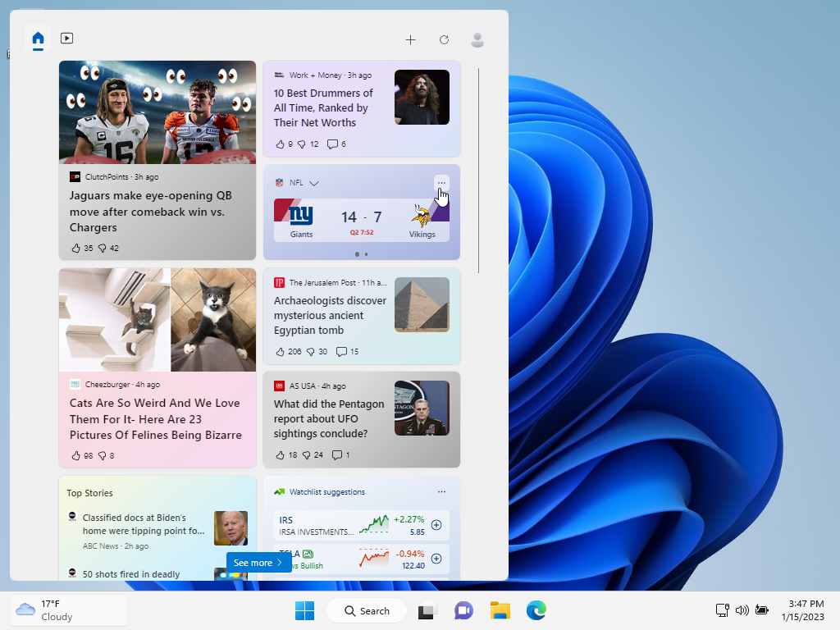Viewport: 840px width, 630px height.
Task: Like the Egyptian tomb article
Action: 280,351
